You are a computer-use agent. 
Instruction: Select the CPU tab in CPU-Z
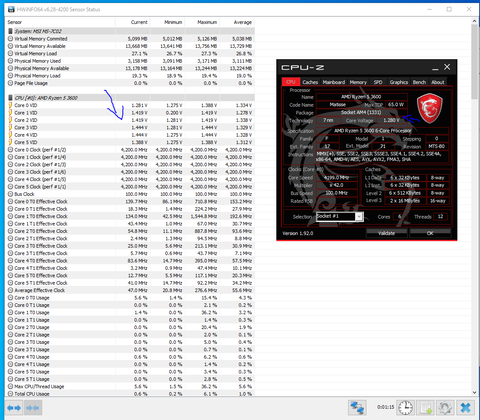pos(291,82)
